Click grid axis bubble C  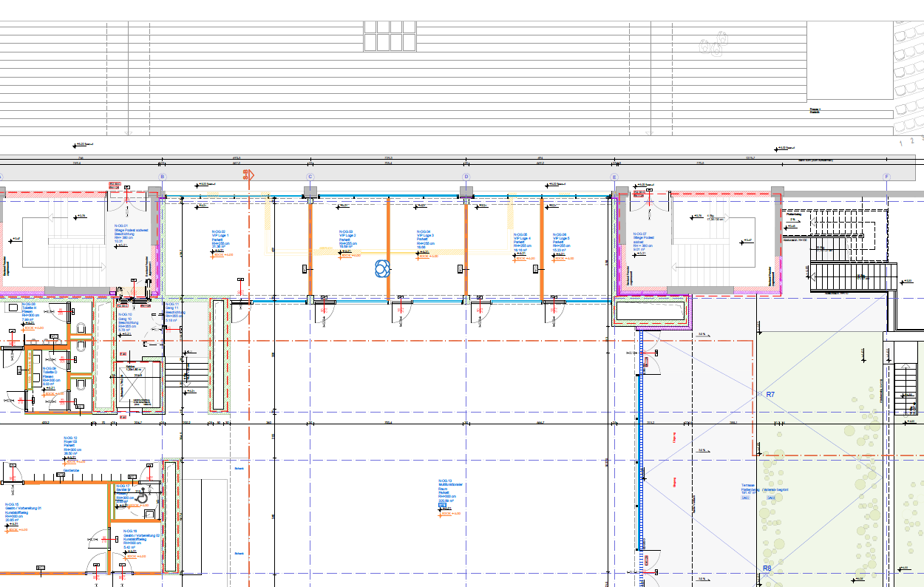tap(310, 177)
